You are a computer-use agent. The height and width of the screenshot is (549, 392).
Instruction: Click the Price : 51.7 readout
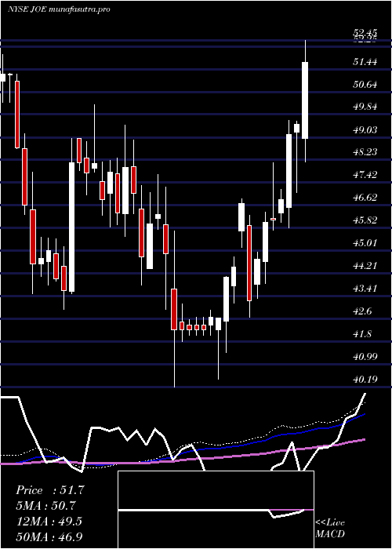(50, 490)
